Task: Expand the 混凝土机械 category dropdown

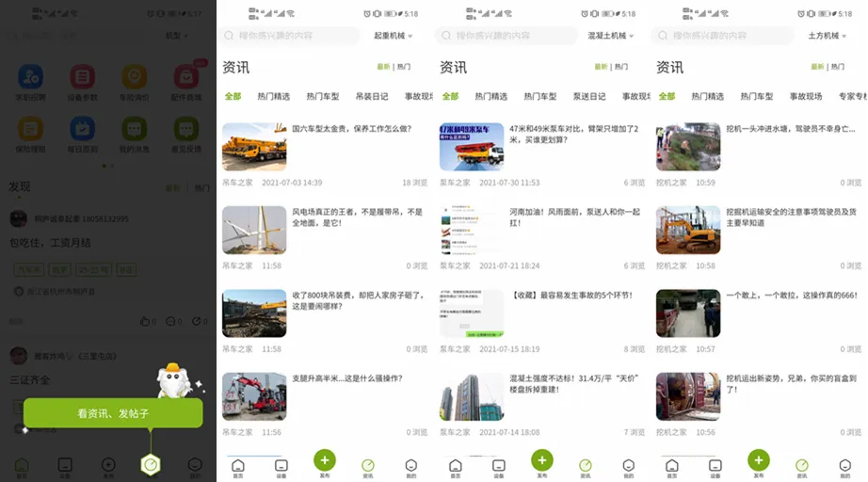Action: tap(611, 36)
